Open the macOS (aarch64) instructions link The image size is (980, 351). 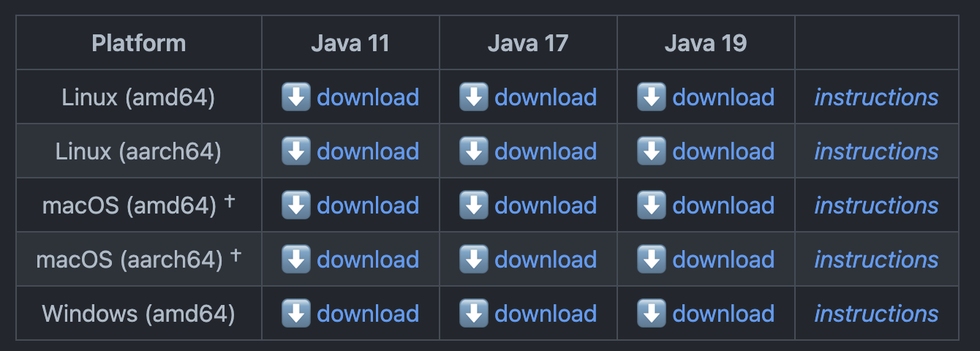[876, 259]
